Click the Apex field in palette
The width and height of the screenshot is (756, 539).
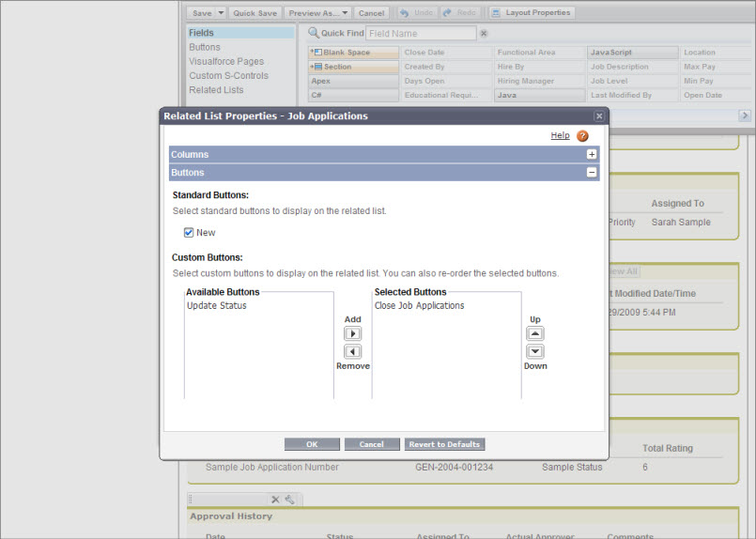click(x=353, y=81)
